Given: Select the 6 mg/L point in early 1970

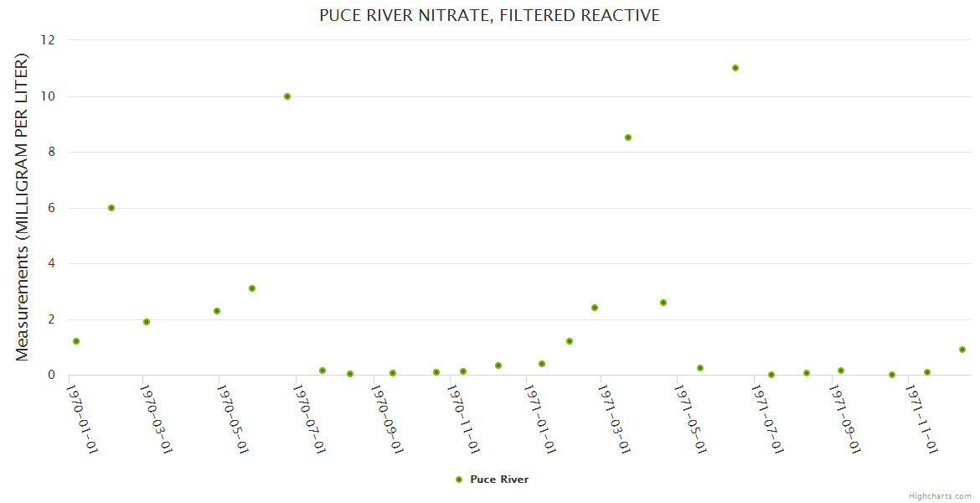Looking at the screenshot, I should coord(111,208).
